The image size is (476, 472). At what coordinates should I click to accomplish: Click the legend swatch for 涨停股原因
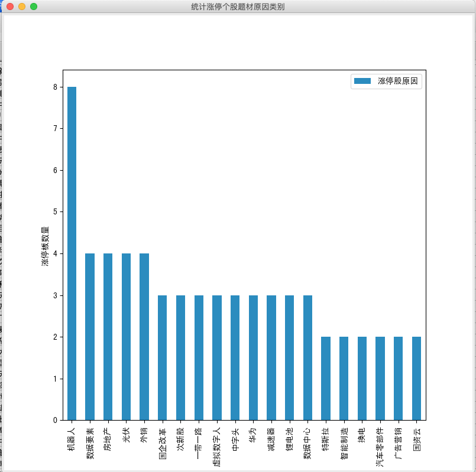[362, 81]
